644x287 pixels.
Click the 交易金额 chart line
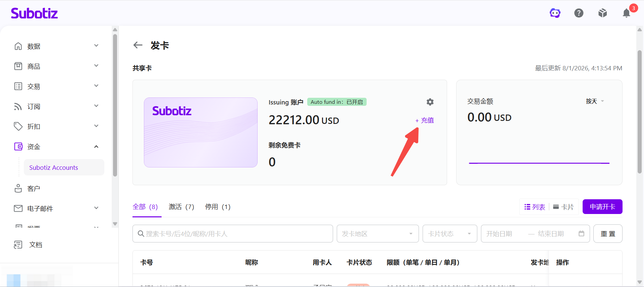click(539, 163)
